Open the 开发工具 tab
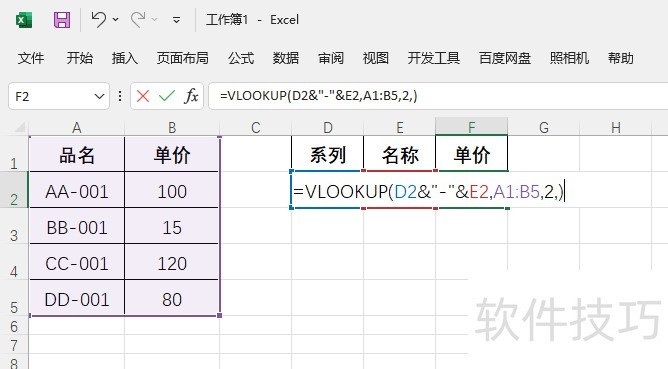The width and height of the screenshot is (668, 369). (434, 58)
